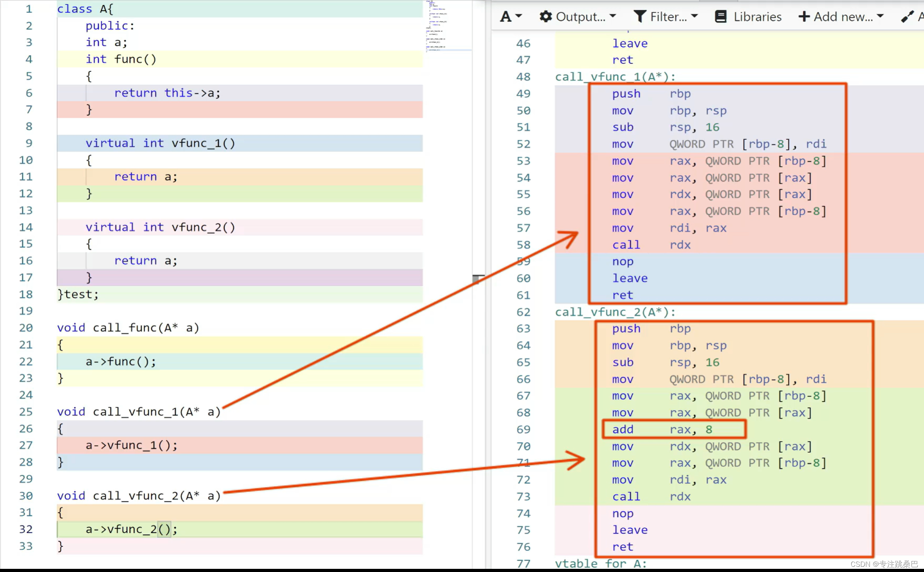Click the font size 'A' icon
The width and height of the screenshot is (924, 572).
tap(505, 17)
